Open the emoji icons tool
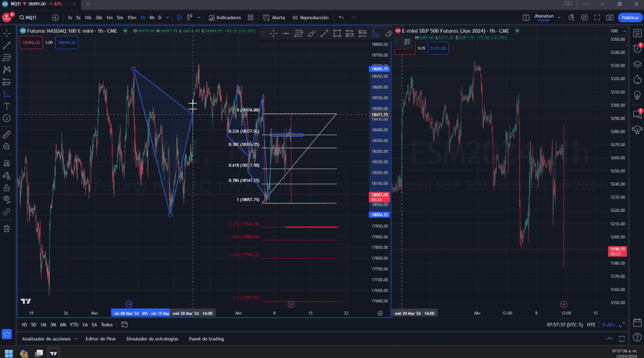This screenshot has height=358, width=644. coord(6,118)
